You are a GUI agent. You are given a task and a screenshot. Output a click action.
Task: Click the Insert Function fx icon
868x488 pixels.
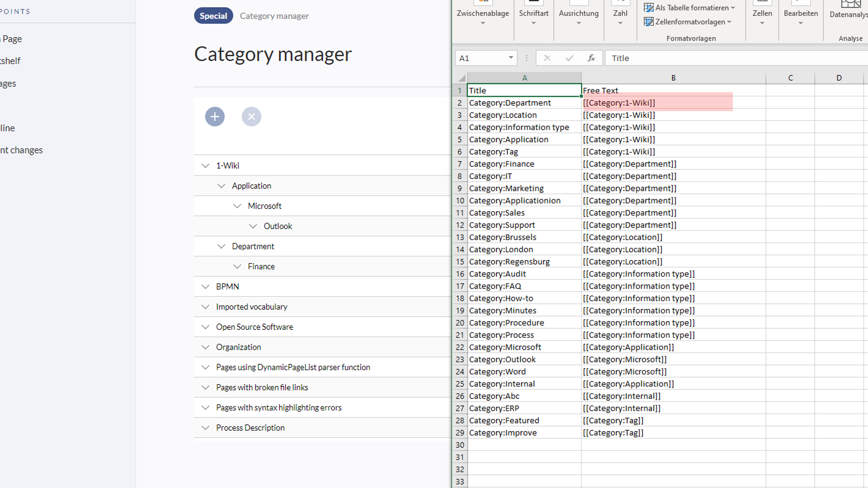click(x=591, y=58)
